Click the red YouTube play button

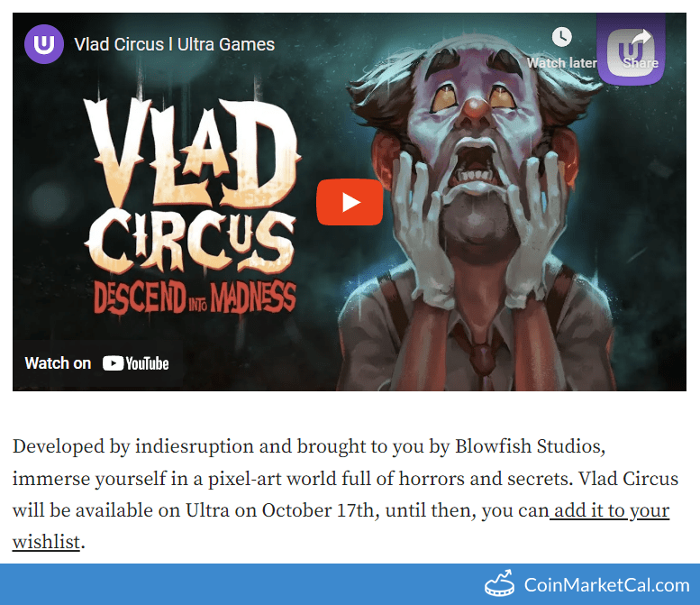350,202
